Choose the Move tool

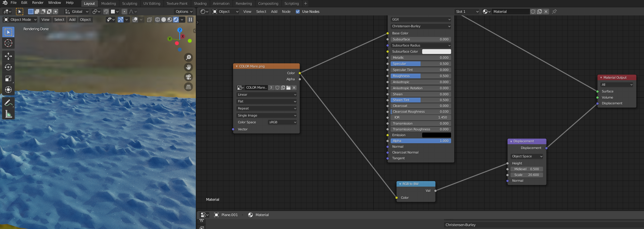[8, 56]
